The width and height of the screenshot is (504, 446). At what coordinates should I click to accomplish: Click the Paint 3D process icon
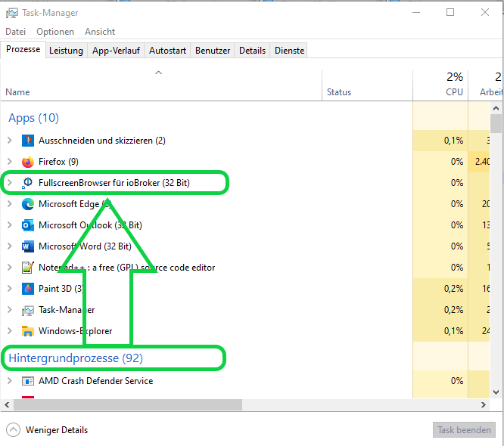(x=28, y=289)
